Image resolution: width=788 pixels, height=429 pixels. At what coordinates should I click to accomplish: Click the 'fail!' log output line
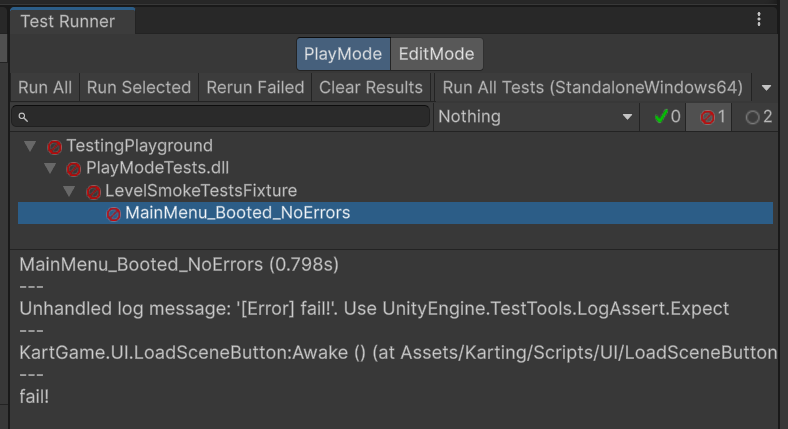34,396
